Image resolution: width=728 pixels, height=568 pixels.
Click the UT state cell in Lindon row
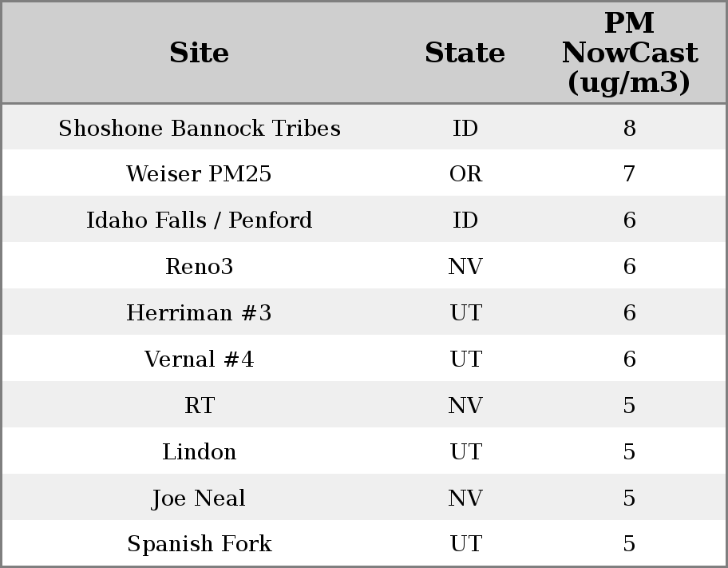[465, 452]
